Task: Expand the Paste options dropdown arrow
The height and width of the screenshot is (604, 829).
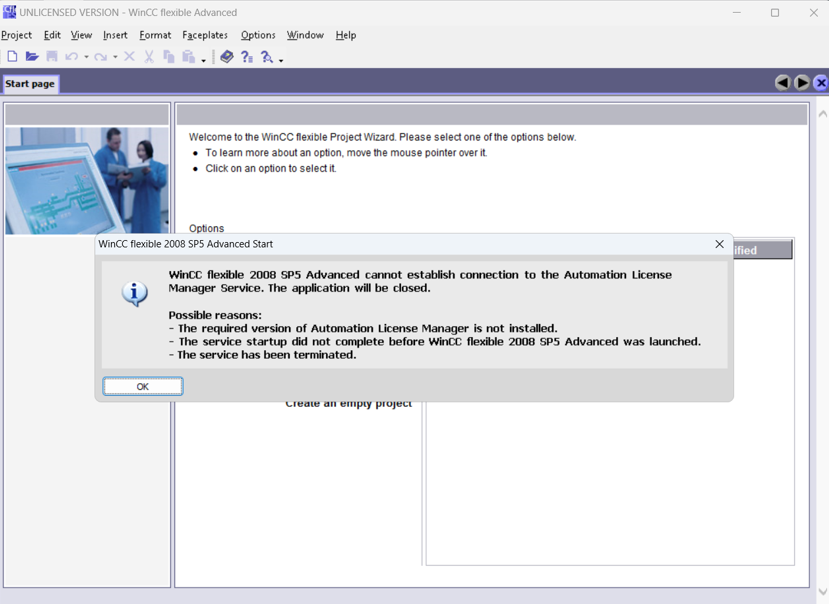Action: [203, 60]
